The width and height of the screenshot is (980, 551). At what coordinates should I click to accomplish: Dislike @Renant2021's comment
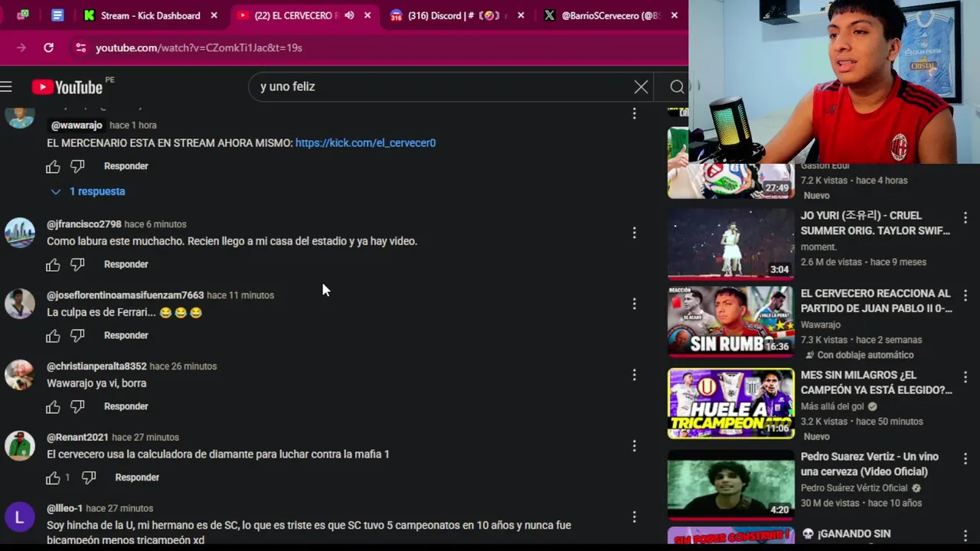pyautogui.click(x=89, y=478)
